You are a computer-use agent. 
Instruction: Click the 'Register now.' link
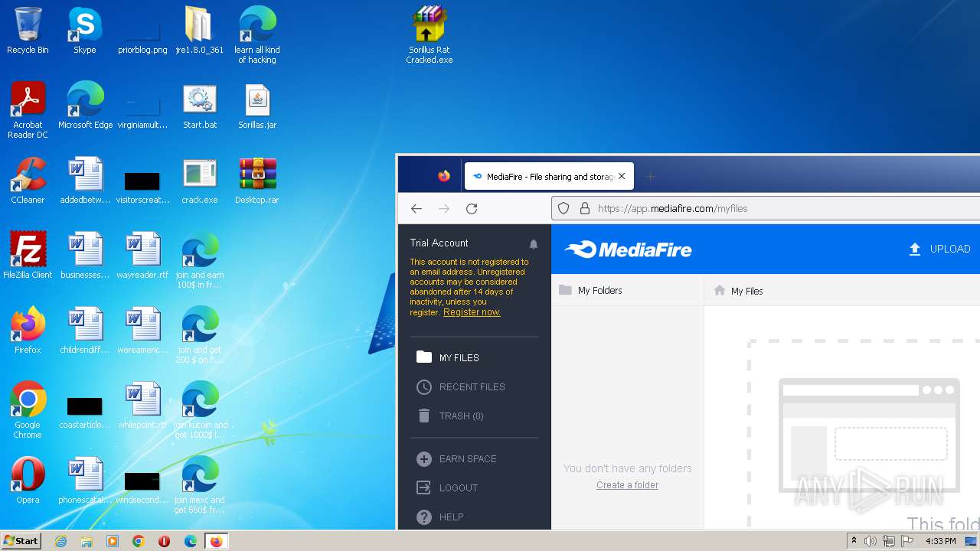472,312
